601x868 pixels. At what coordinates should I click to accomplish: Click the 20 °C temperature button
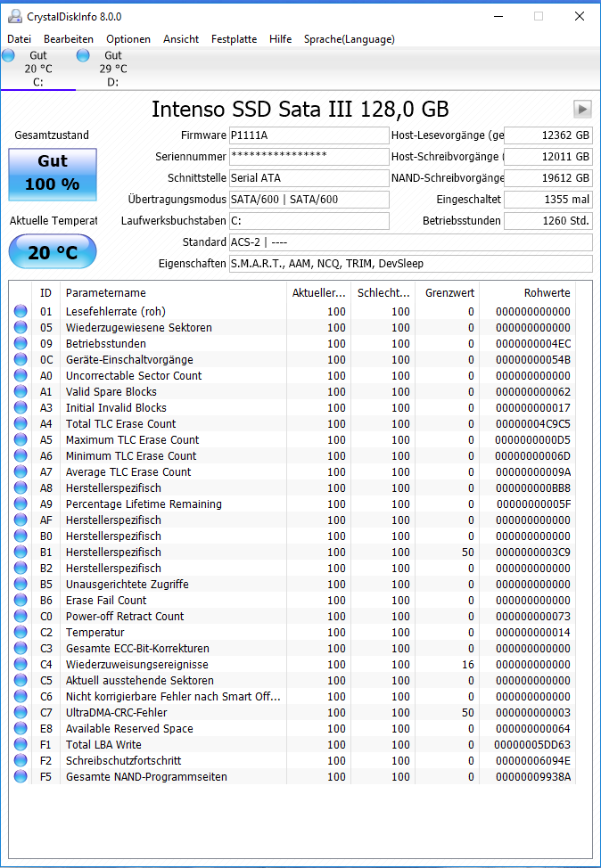(53, 252)
